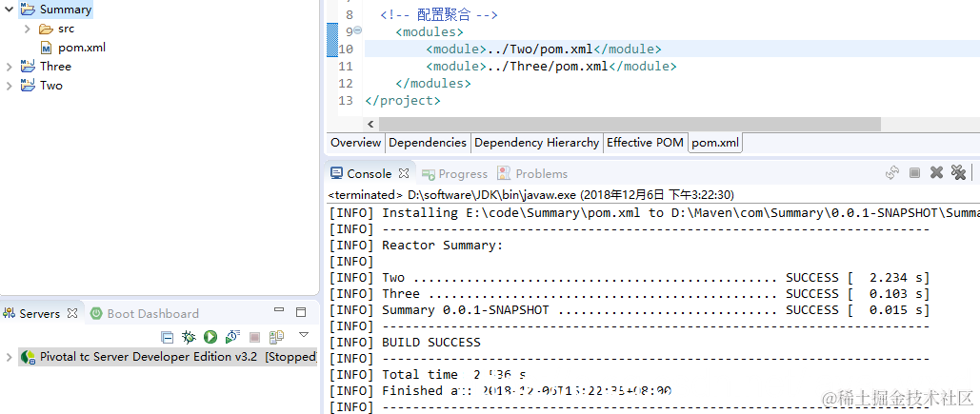
Task: Place cursor in ../Three/pom.xml module line
Action: click(551, 67)
